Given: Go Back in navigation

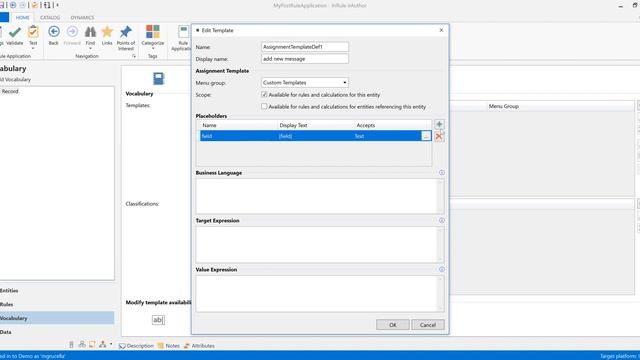Looking at the screenshot, I should 53,32.
